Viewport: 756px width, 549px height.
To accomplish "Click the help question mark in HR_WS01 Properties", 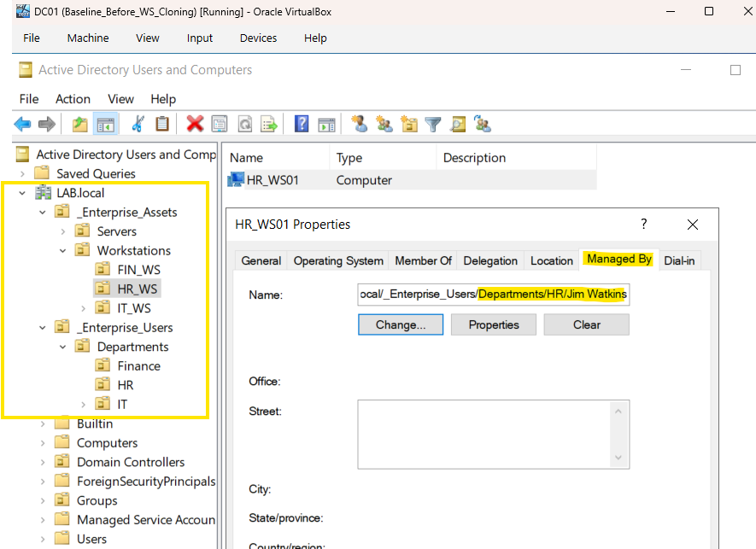I will [643, 225].
